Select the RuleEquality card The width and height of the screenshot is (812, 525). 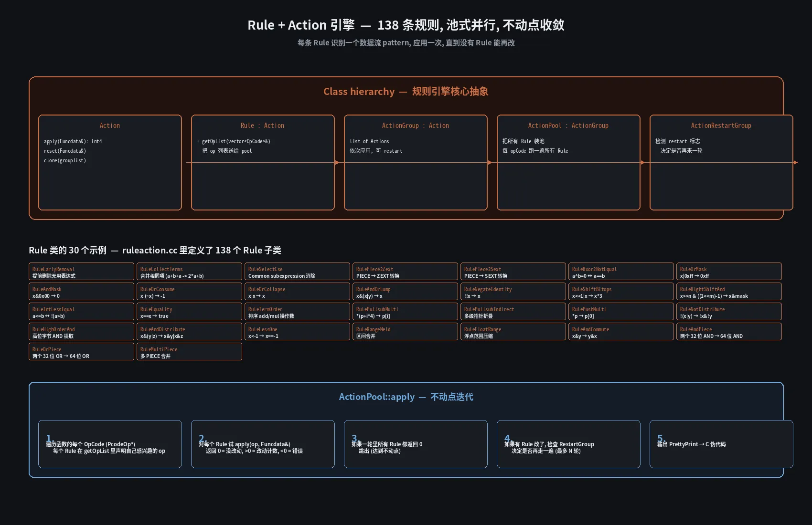[189, 312]
